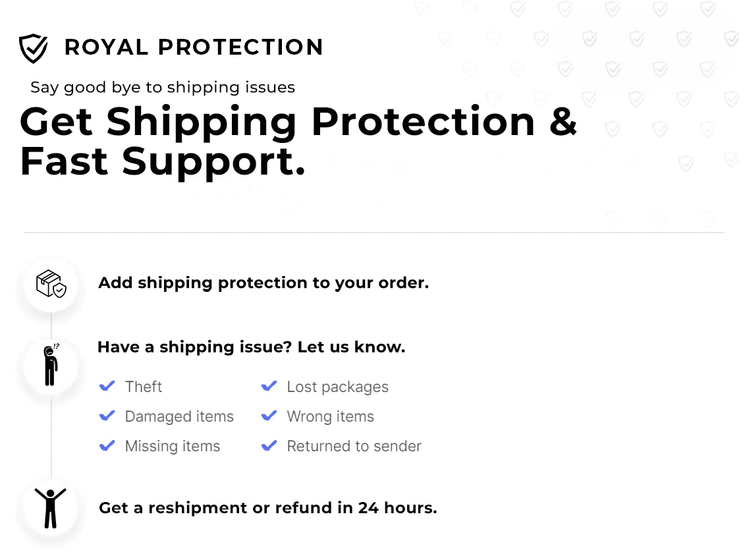
Task: Click the Royal Protection shield logo
Action: coord(33,48)
